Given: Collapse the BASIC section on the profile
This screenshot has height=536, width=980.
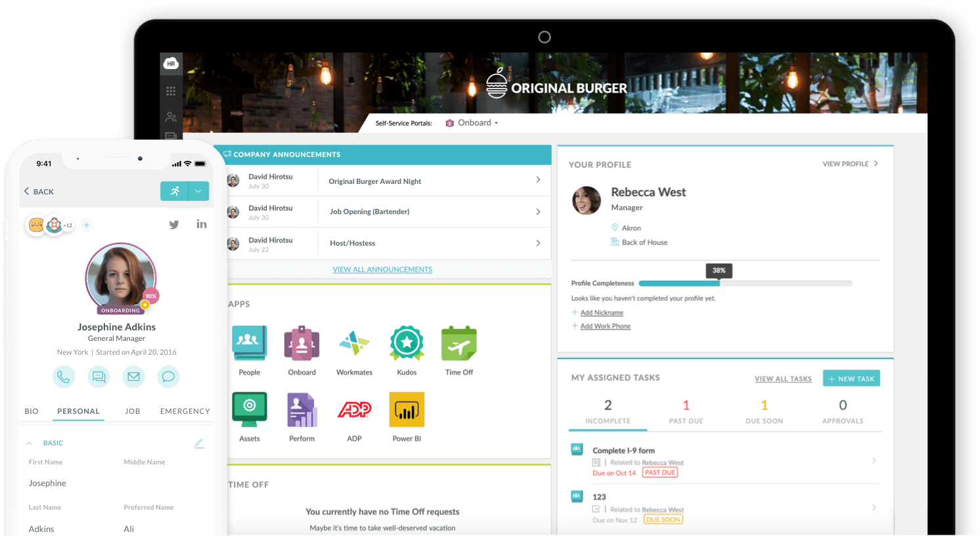Looking at the screenshot, I should click(x=28, y=443).
